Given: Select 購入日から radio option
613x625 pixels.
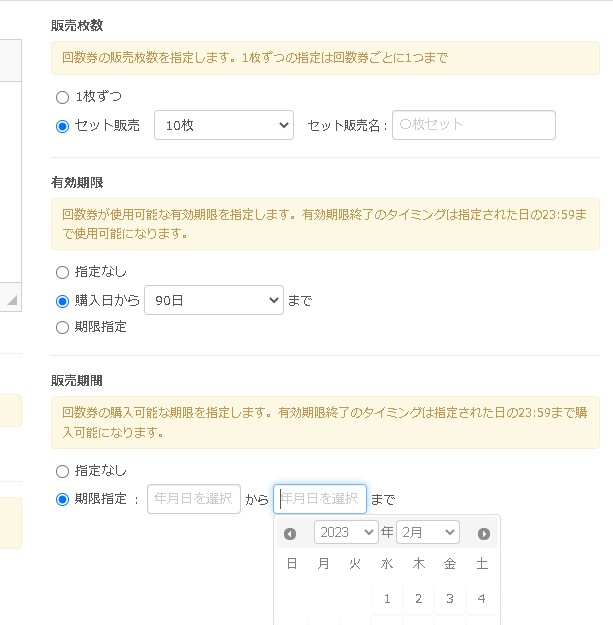Looking at the screenshot, I should click(63, 300).
